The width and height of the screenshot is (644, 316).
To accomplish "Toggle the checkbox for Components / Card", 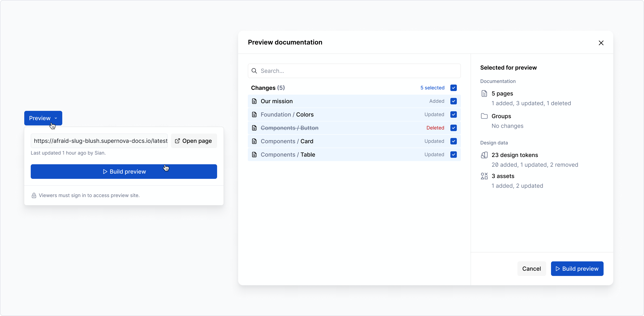I will coord(454,141).
